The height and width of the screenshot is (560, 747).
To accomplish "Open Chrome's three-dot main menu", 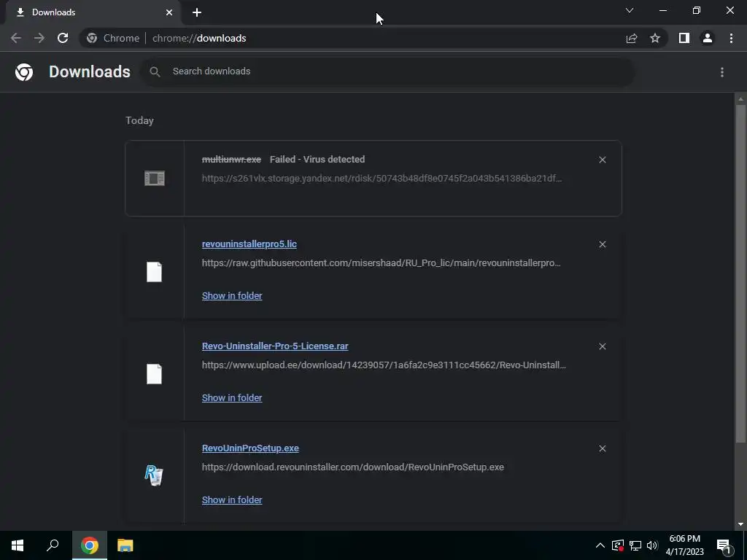I will (731, 38).
